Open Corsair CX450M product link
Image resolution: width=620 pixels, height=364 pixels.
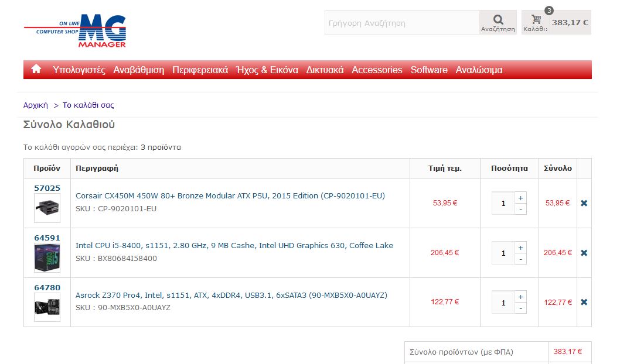pyautogui.click(x=230, y=196)
